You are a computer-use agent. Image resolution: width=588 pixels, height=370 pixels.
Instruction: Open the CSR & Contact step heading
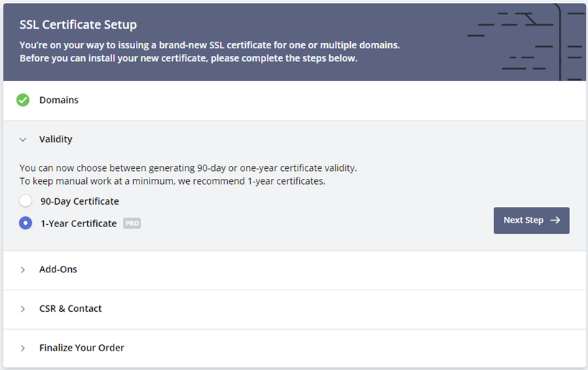[x=70, y=309]
